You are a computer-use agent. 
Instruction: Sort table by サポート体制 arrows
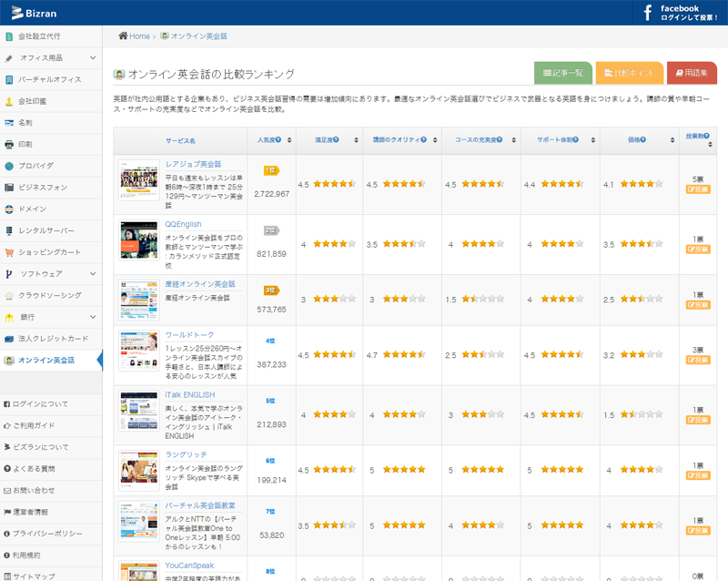pyautogui.click(x=593, y=140)
